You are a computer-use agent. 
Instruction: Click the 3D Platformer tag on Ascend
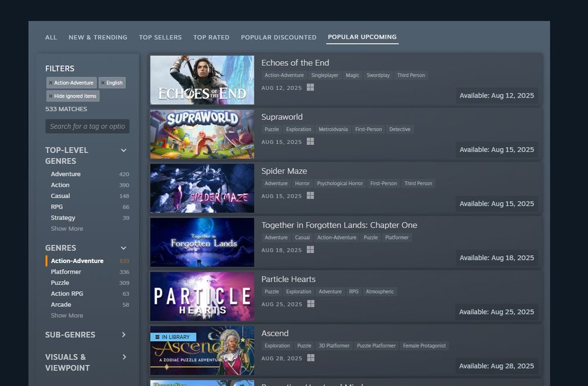click(334, 345)
